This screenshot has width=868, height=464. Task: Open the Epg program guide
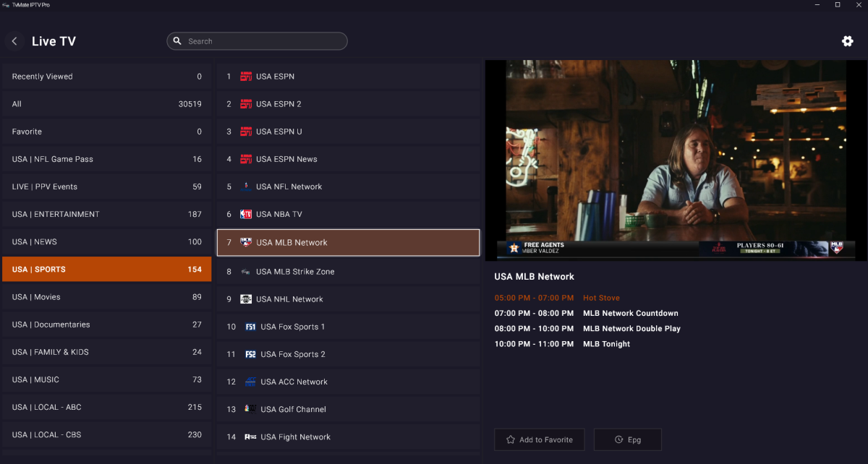point(627,439)
